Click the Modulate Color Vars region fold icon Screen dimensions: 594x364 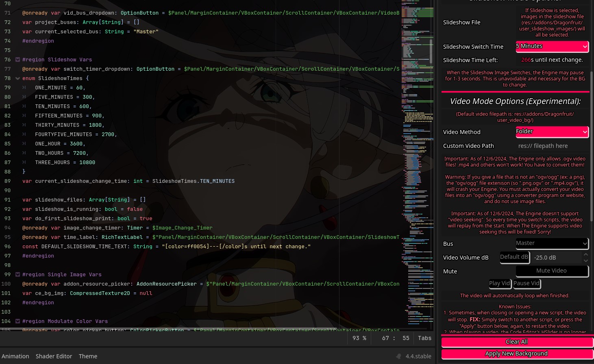(17, 321)
